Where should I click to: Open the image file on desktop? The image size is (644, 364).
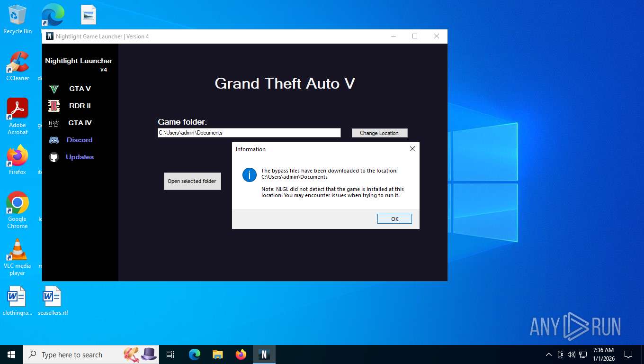[x=88, y=15]
